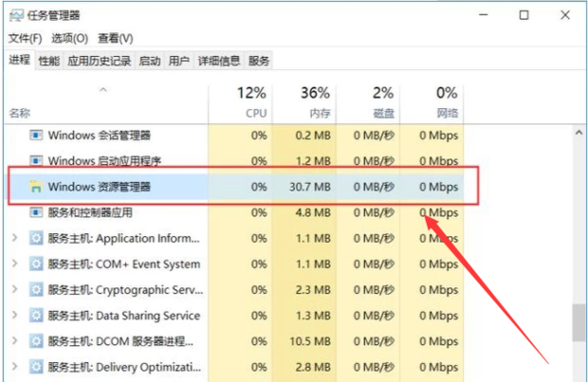Click the gear icon for Data Sharing Service
Viewport: 588px width, 382px height.
click(36, 316)
